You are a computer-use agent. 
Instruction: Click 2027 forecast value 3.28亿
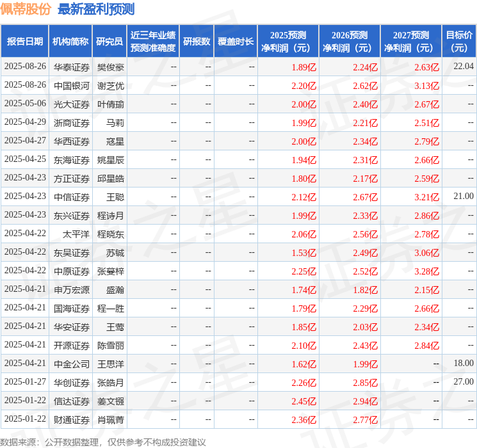[427, 271]
